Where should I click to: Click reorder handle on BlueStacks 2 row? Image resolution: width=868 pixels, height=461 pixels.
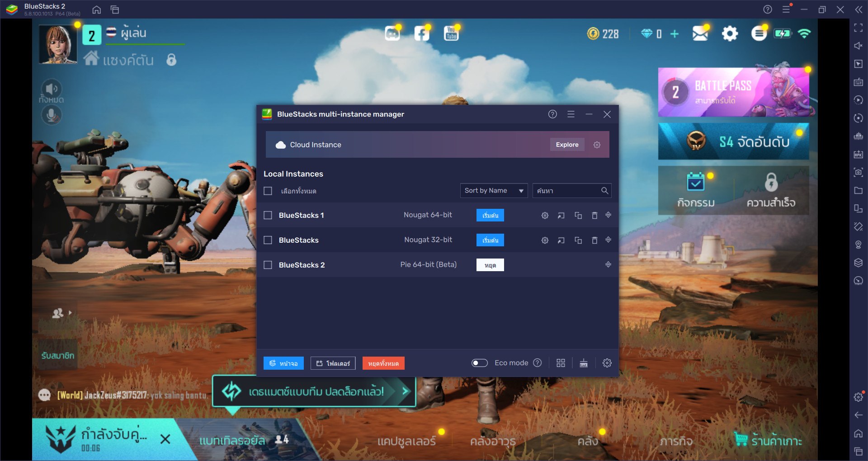point(608,264)
